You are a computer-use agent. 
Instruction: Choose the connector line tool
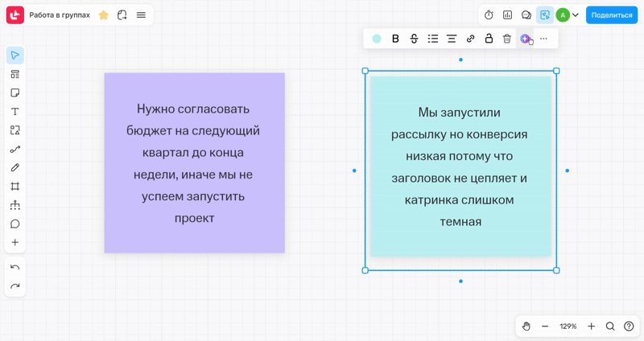tap(14, 149)
